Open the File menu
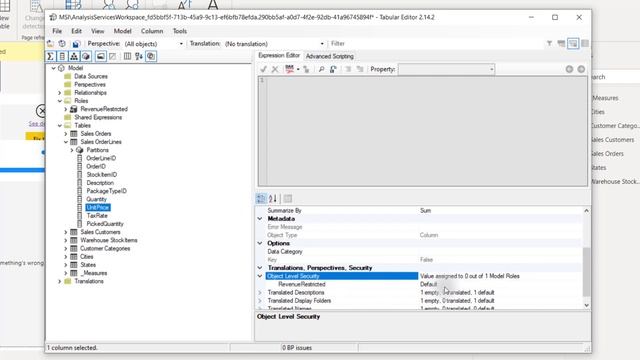Viewport: 640px width, 360px height. [57, 31]
